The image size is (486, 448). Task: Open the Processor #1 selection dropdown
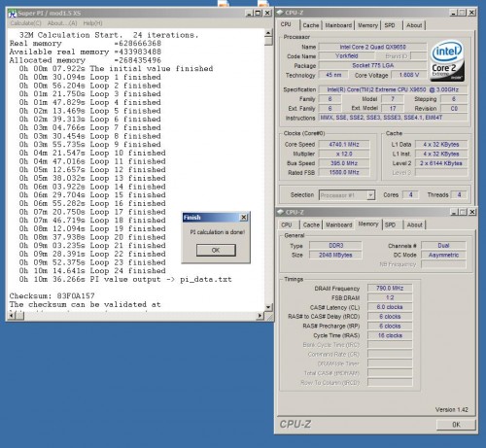click(x=347, y=195)
